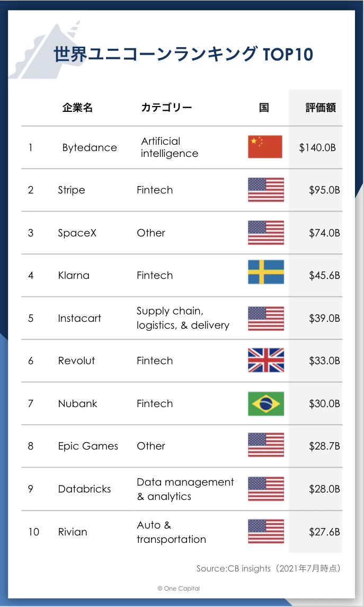The width and height of the screenshot is (364, 607).
Task: Click the 世界ユニコーンランキング TOP10 title
Action: (183, 54)
